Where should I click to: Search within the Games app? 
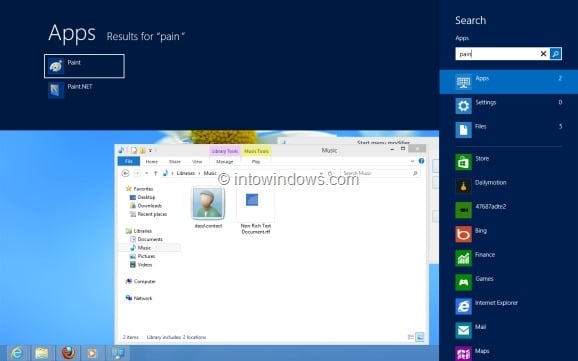509,282
